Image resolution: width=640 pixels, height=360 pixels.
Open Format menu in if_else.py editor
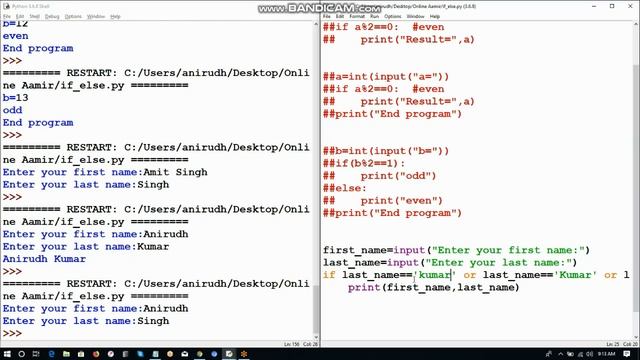[x=357, y=16]
